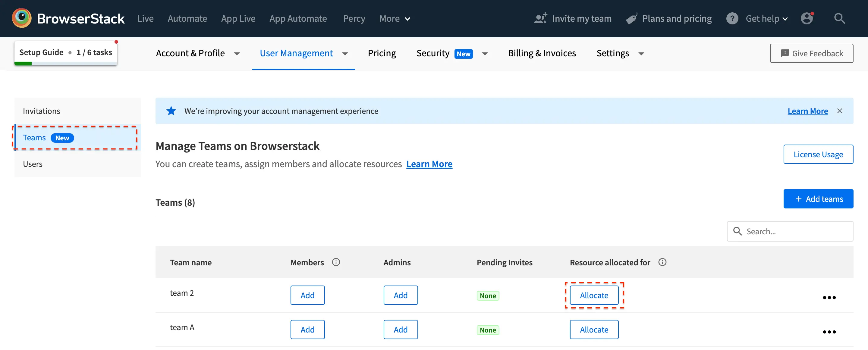Viewport: 868px width, 350px height.
Task: Expand Account & Profile dropdown arrow
Action: tap(237, 54)
